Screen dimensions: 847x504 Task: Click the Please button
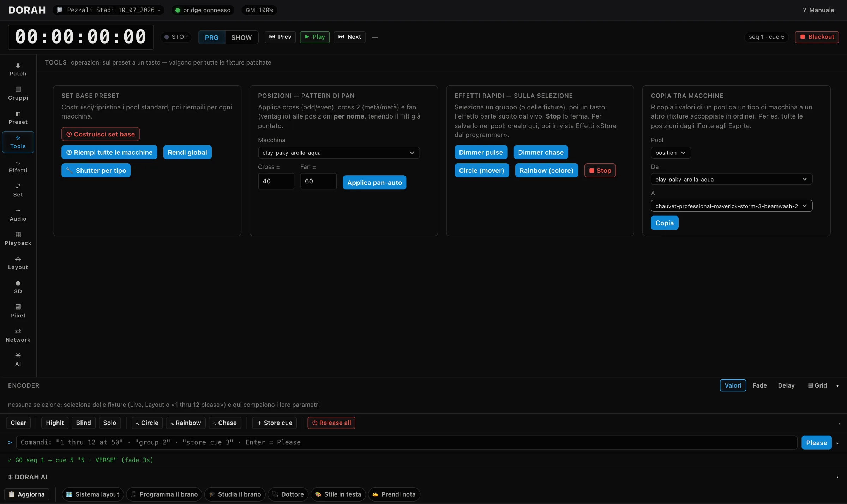pos(816,443)
